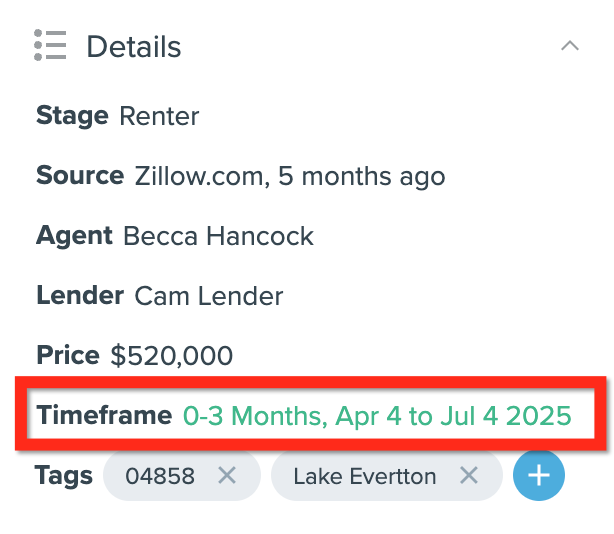Select the 04858 tag chip

182,476
